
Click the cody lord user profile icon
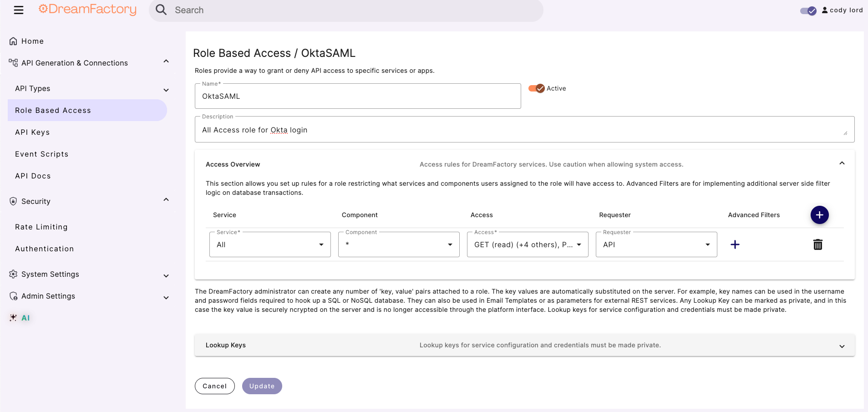tap(825, 10)
